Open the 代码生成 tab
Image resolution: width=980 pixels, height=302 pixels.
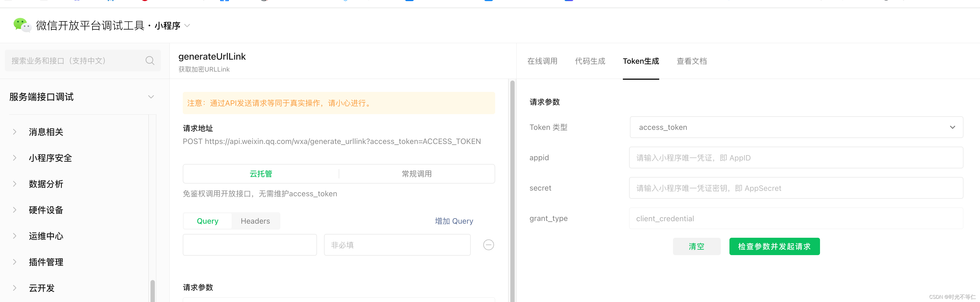[590, 61]
